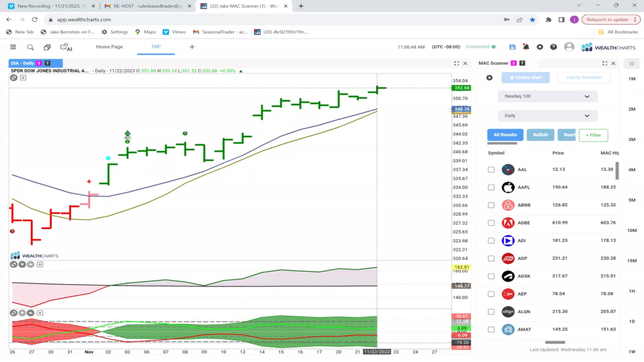
Task: Open the hamburger main menu
Action: tap(13, 47)
